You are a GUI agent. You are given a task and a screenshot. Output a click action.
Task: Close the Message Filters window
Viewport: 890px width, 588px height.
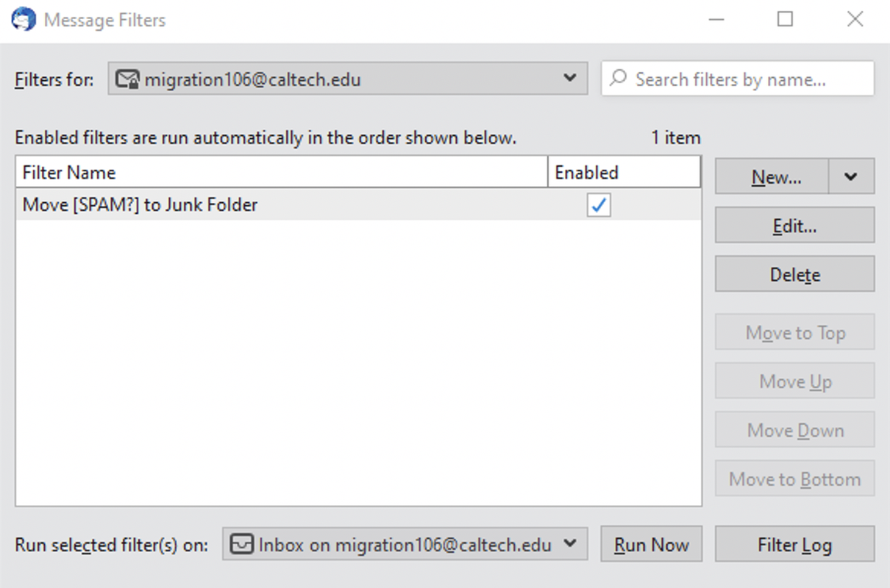[855, 20]
